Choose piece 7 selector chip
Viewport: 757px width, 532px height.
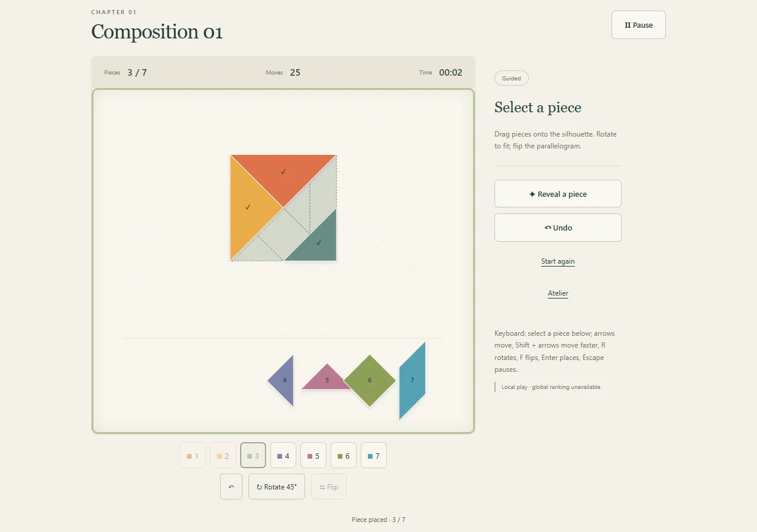(374, 455)
